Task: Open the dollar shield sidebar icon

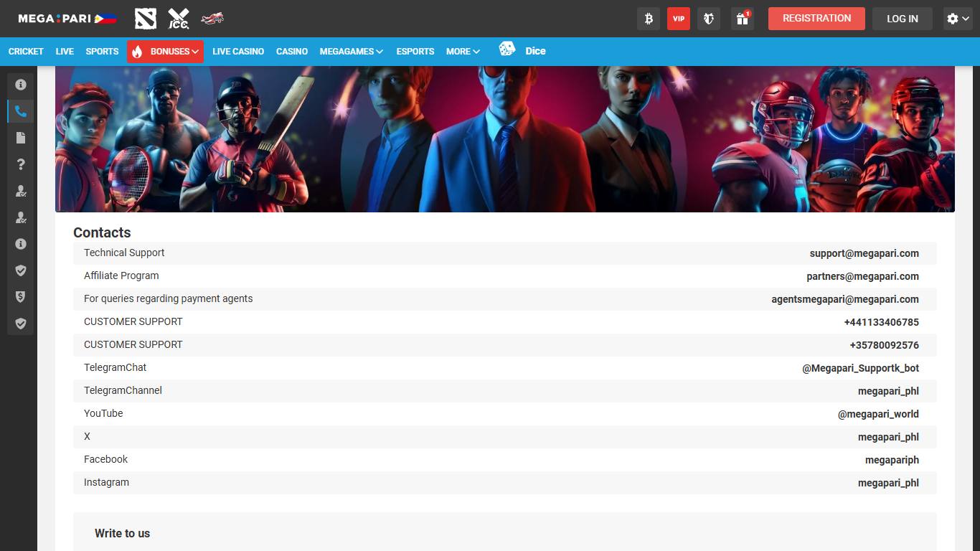Action: 21,297
